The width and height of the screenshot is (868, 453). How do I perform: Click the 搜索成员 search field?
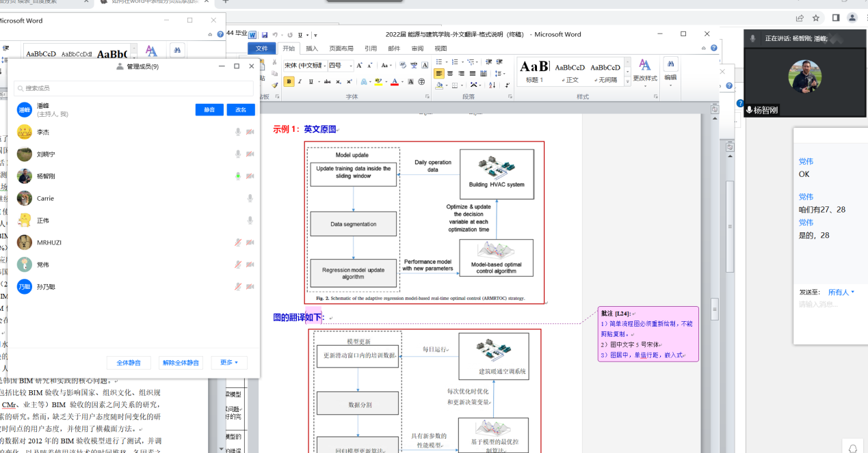click(x=133, y=88)
